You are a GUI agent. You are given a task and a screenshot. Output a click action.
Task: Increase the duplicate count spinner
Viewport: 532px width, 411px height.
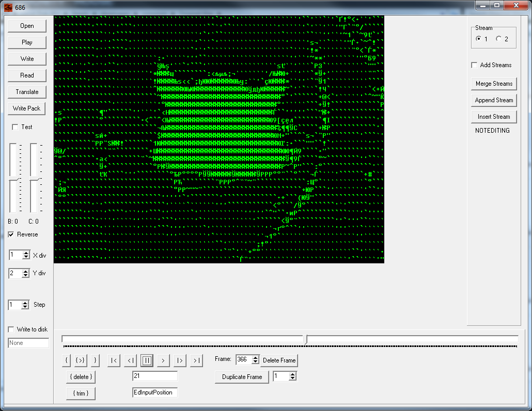click(x=293, y=374)
